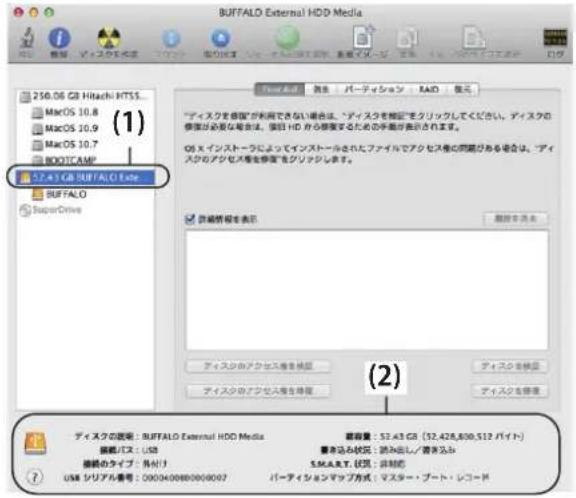The image size is (576, 498).
Task: Click the Verify microscope toolbar icon
Action: 26,37
